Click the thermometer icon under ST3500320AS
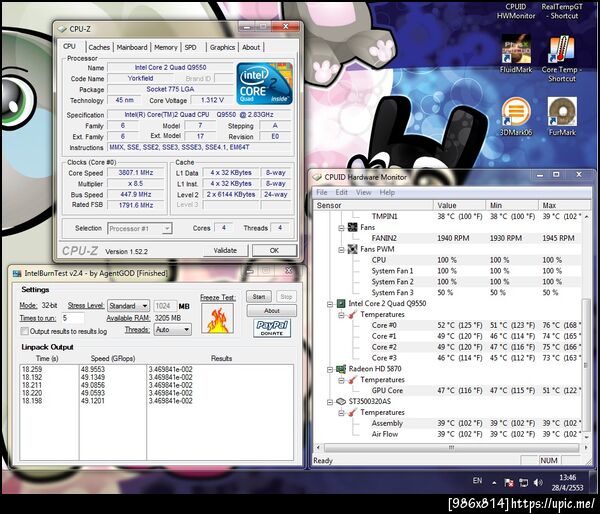This screenshot has width=600, height=514. coord(352,412)
